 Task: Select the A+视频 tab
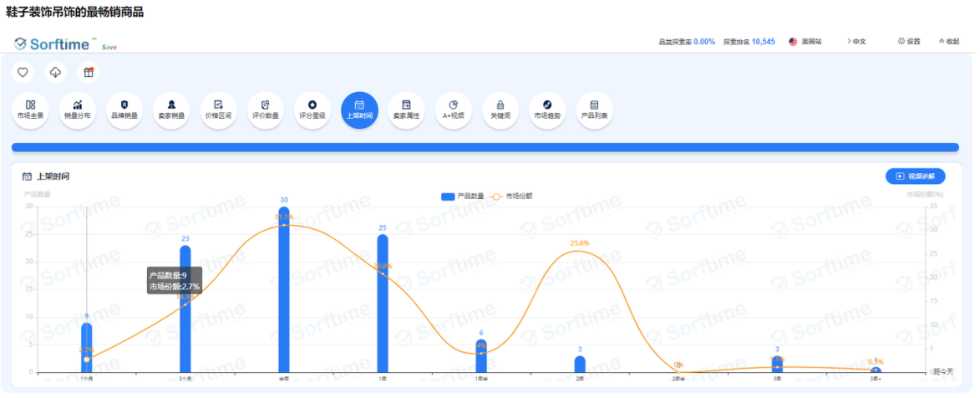(453, 110)
